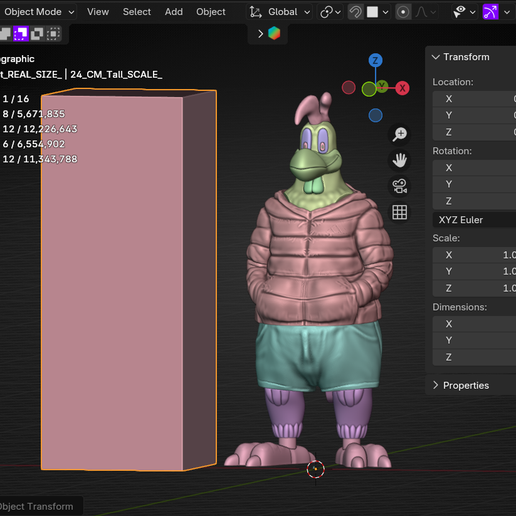Open the proportional editing falloff curve dropdown
This screenshot has height=516, width=516.
click(425, 12)
